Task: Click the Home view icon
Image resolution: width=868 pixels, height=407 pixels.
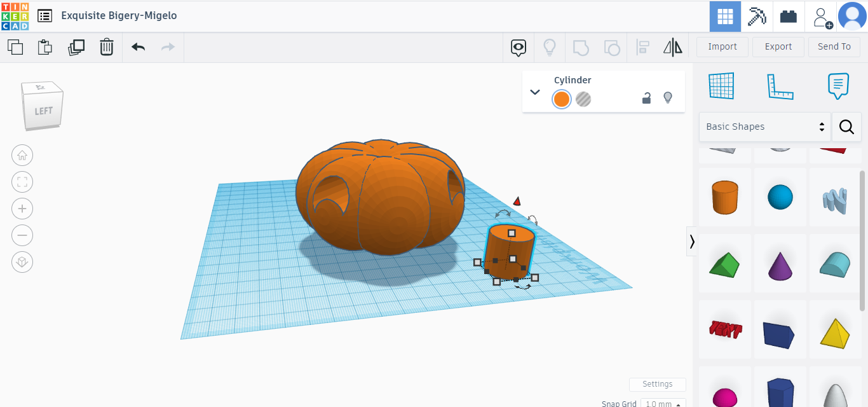Action: [22, 155]
